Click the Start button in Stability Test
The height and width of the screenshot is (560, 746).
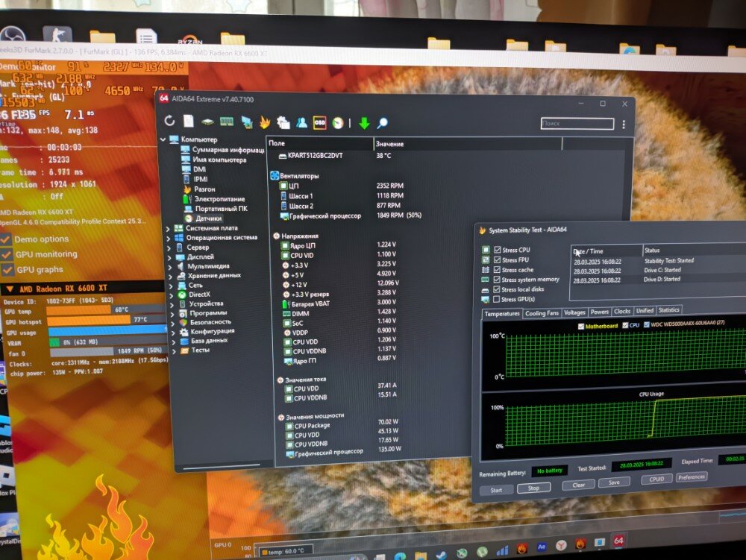[x=496, y=490]
